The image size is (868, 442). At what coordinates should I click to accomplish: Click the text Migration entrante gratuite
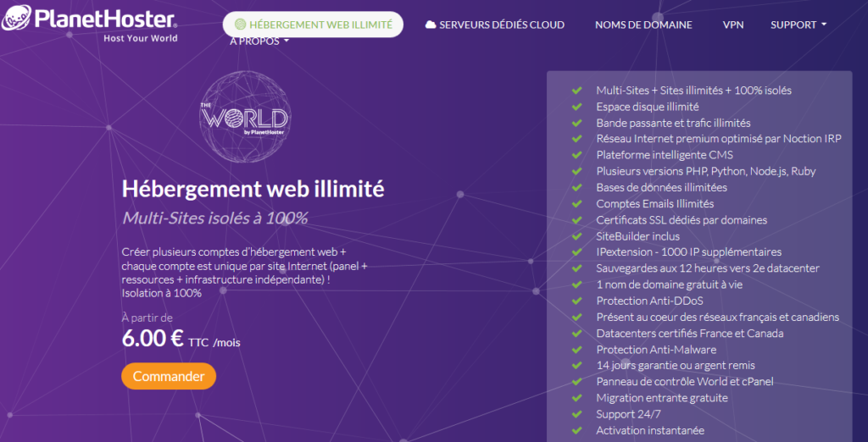(x=662, y=398)
